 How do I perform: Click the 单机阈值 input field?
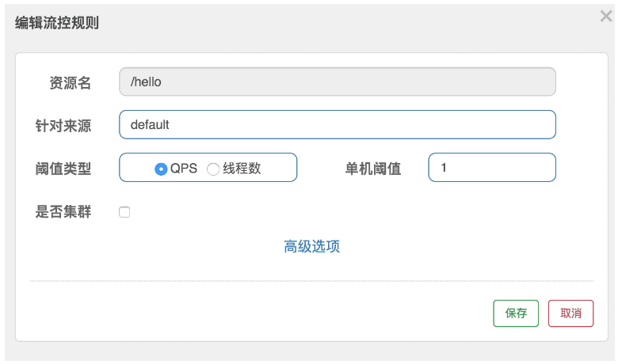point(492,168)
